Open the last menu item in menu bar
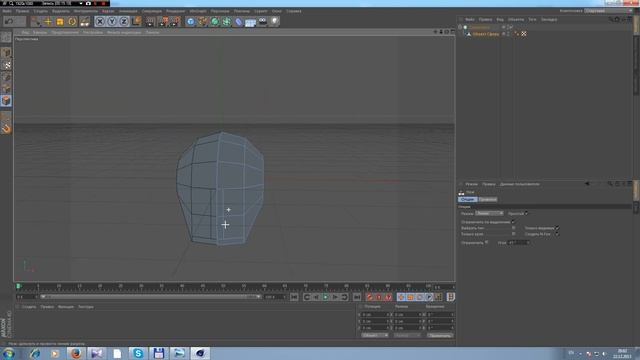This screenshot has width=640, height=360. point(293,11)
